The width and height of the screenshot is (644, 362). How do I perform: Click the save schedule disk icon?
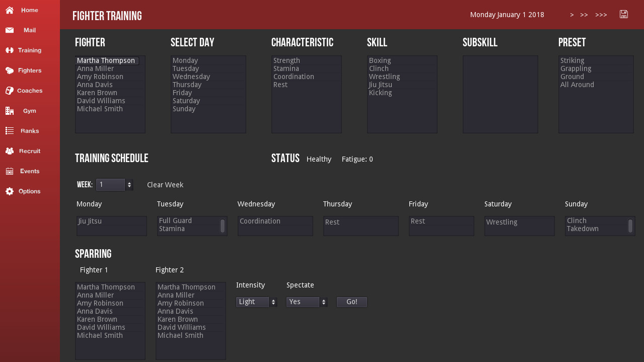tap(623, 14)
